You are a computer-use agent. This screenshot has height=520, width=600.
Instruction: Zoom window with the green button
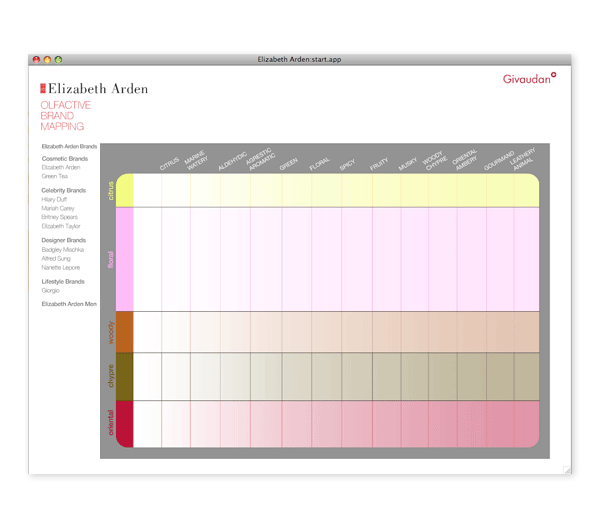[59, 59]
